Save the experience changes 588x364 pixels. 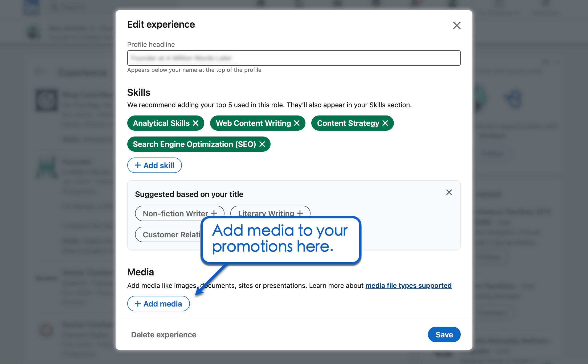coord(444,334)
